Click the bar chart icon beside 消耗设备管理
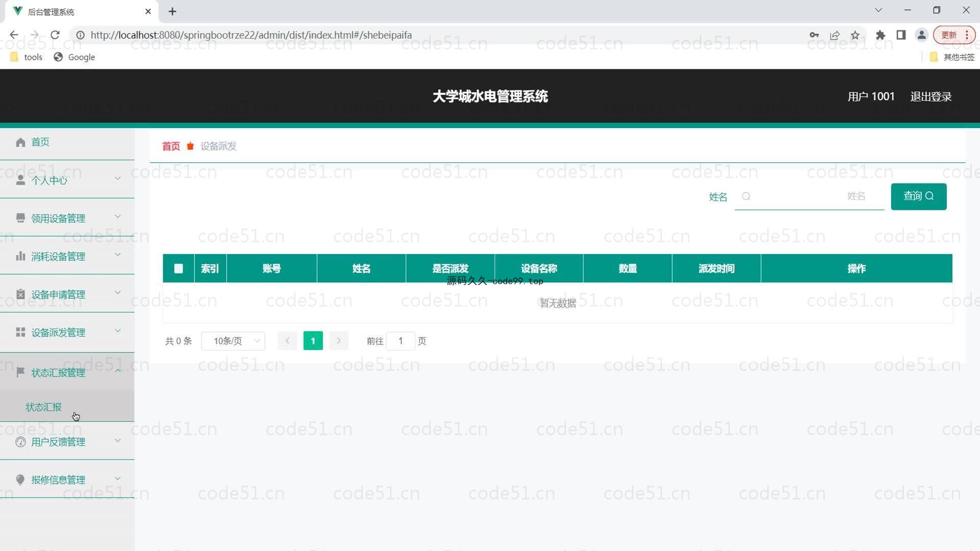Viewport: 980px width, 551px height. (x=20, y=256)
